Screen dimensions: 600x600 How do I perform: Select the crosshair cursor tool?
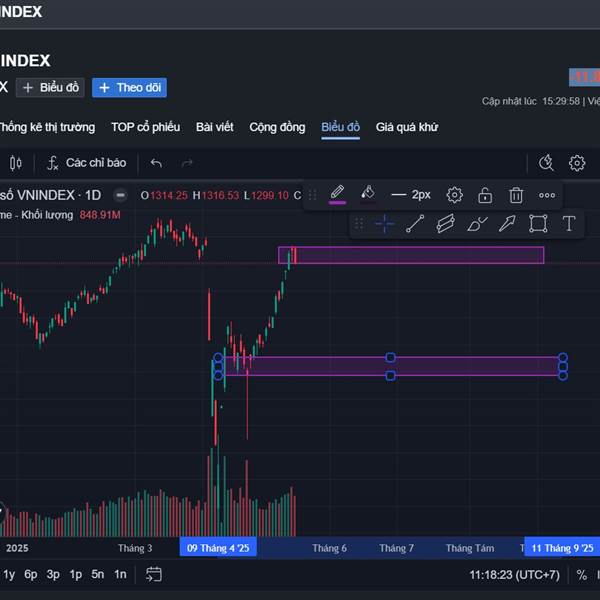384,224
